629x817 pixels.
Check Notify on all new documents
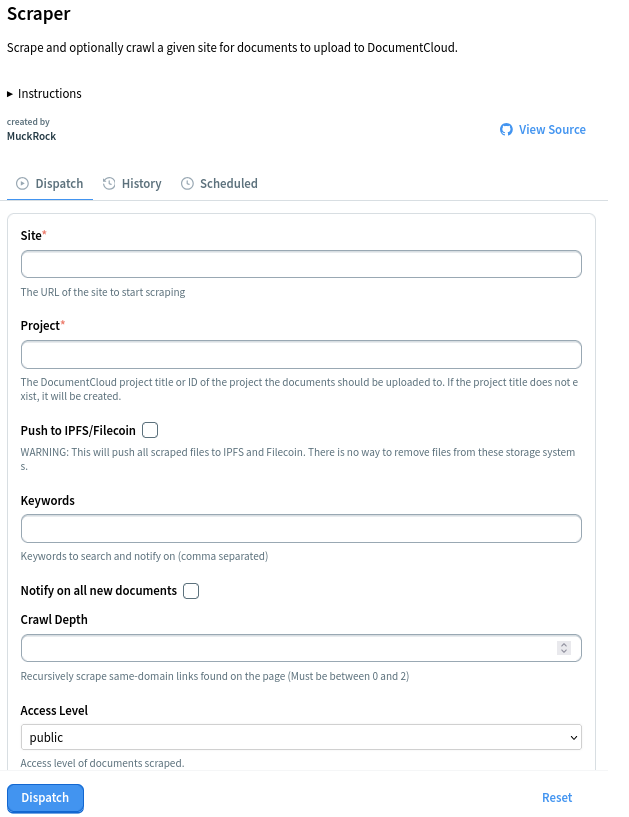[191, 591]
